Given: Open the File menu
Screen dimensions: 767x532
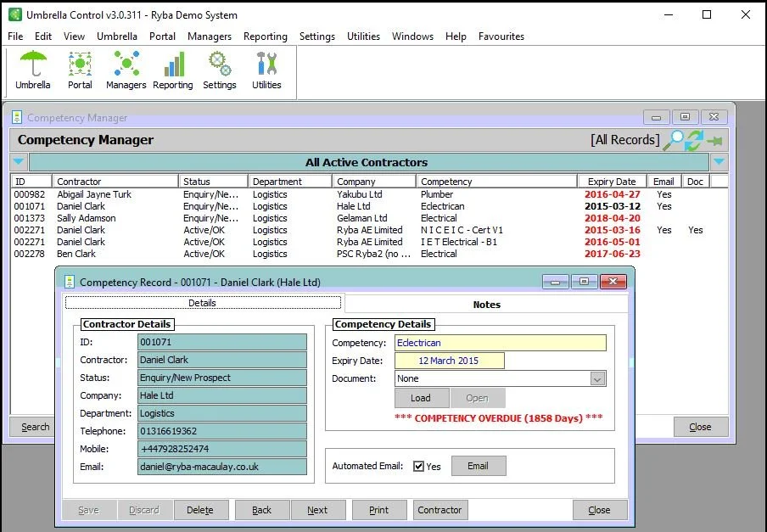Looking at the screenshot, I should tap(15, 36).
